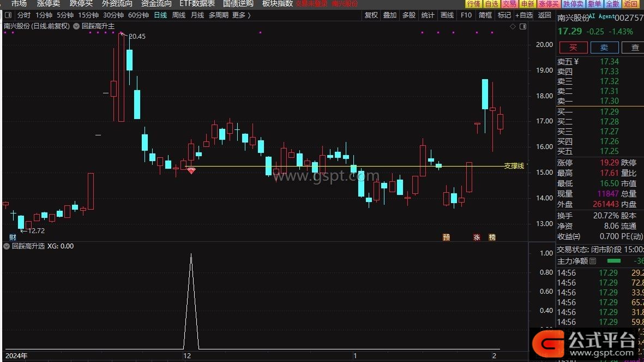Viewport: 644px width, 362px height.
Task: Open the 跌停买 menu item
Action: point(81,4)
